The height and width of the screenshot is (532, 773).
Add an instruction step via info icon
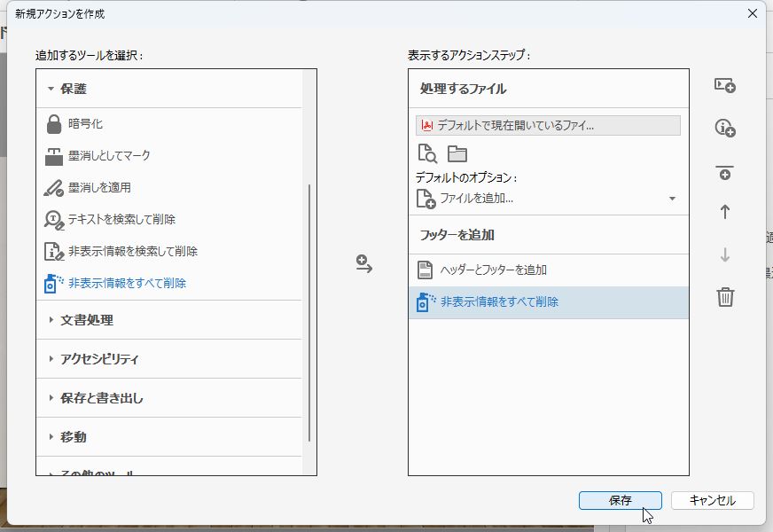coord(725,129)
